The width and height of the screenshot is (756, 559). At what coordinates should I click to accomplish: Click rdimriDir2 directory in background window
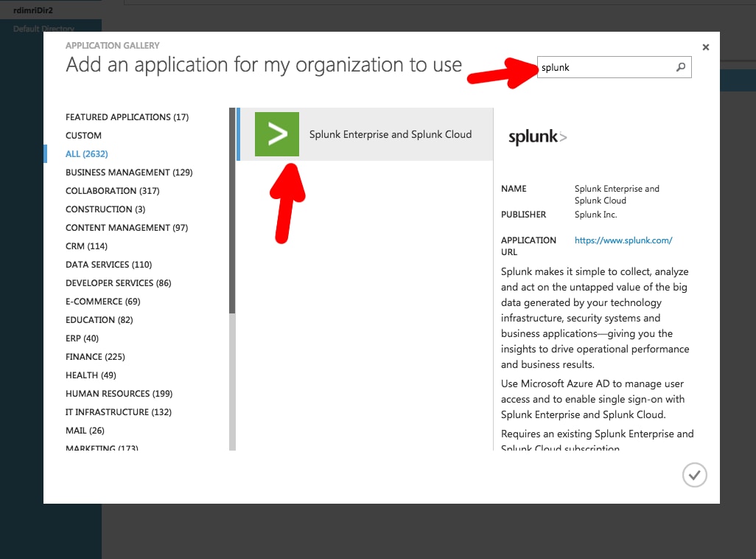coord(33,10)
